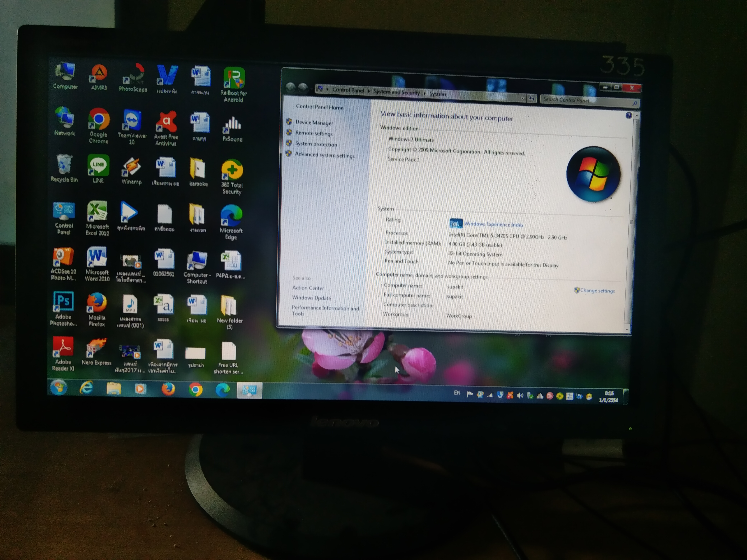Open Adobe Reader XI desktop icon
This screenshot has width=747, height=560.
63,354
